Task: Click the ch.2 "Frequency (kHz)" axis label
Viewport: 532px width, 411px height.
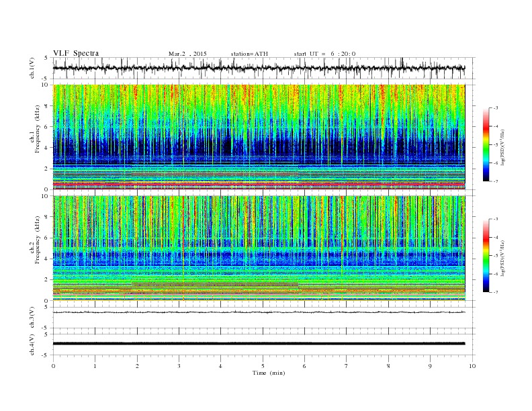Action: pos(38,240)
